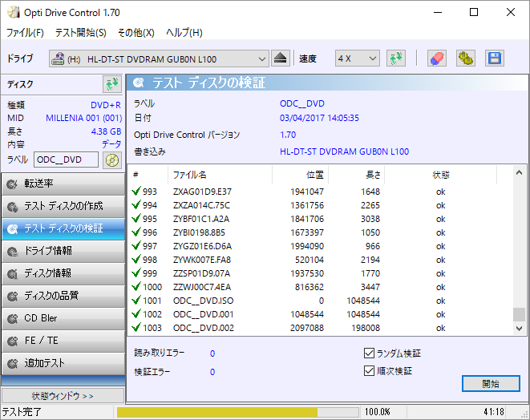Click the green checkmark on row 993

(136, 192)
